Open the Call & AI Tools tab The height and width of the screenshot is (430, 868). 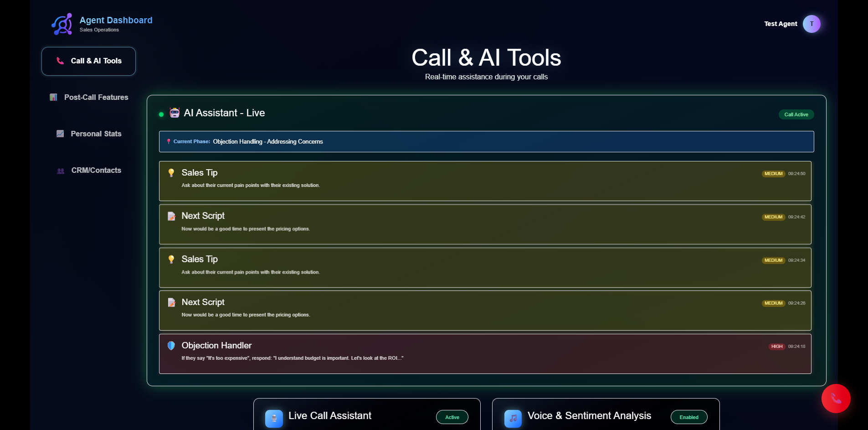(x=88, y=61)
